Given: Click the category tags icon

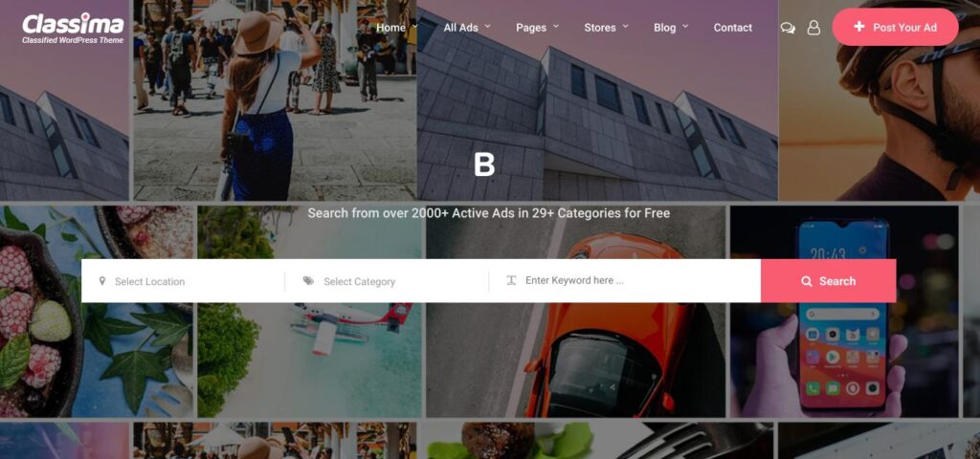Looking at the screenshot, I should point(308,281).
